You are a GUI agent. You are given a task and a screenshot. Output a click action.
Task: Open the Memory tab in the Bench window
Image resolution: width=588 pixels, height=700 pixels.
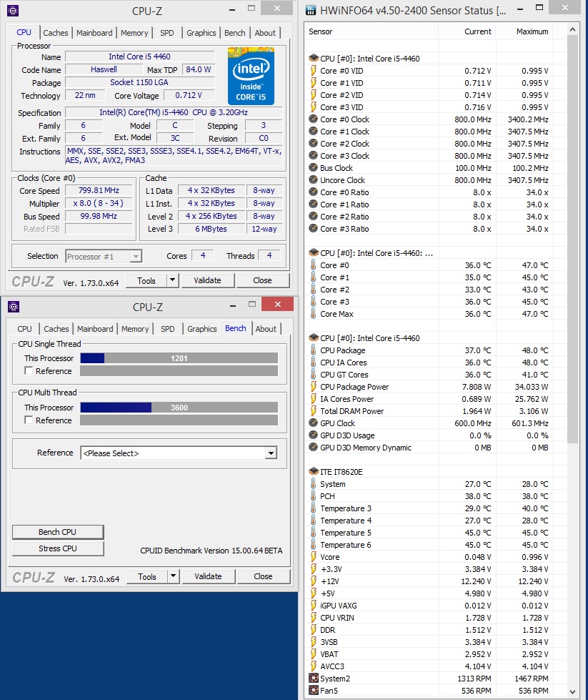point(134,329)
